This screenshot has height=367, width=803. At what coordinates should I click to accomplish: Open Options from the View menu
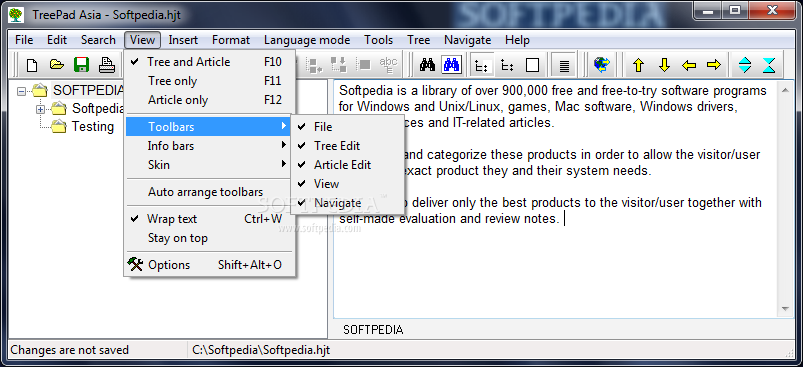point(209,265)
